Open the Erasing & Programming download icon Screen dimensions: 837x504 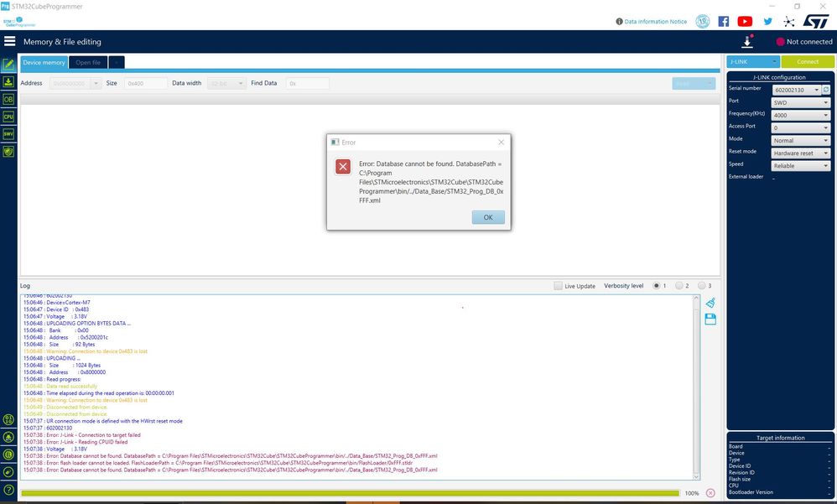coord(8,81)
